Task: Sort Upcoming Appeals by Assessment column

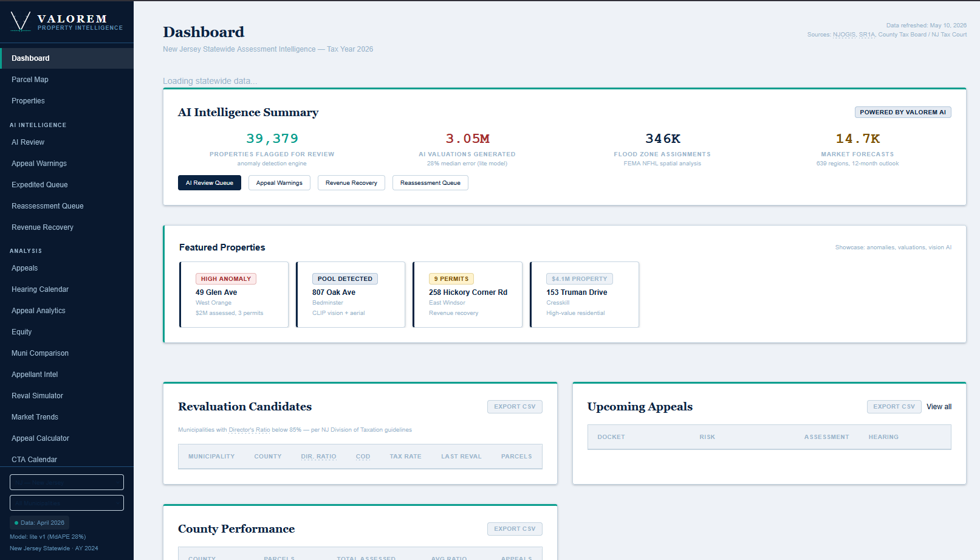Action: [827, 437]
